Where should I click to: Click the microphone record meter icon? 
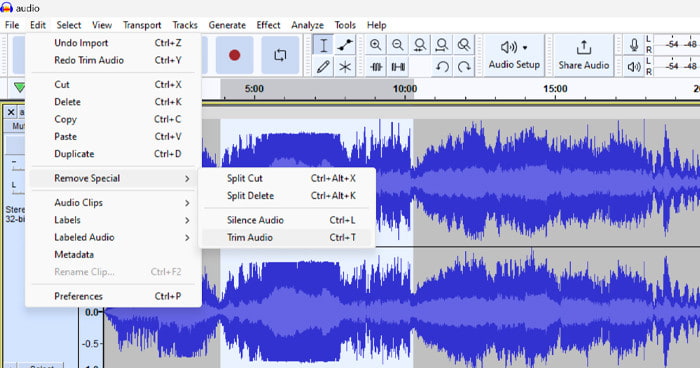pyautogui.click(x=634, y=45)
